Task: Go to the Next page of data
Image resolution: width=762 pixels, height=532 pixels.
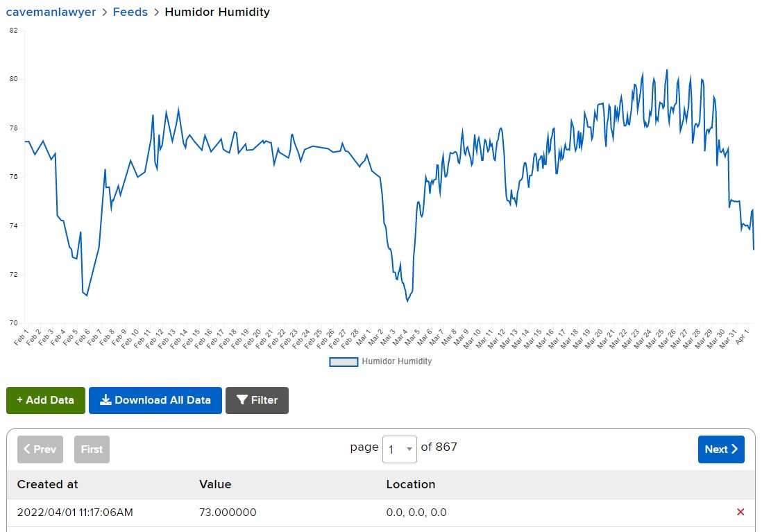Action: click(x=721, y=449)
